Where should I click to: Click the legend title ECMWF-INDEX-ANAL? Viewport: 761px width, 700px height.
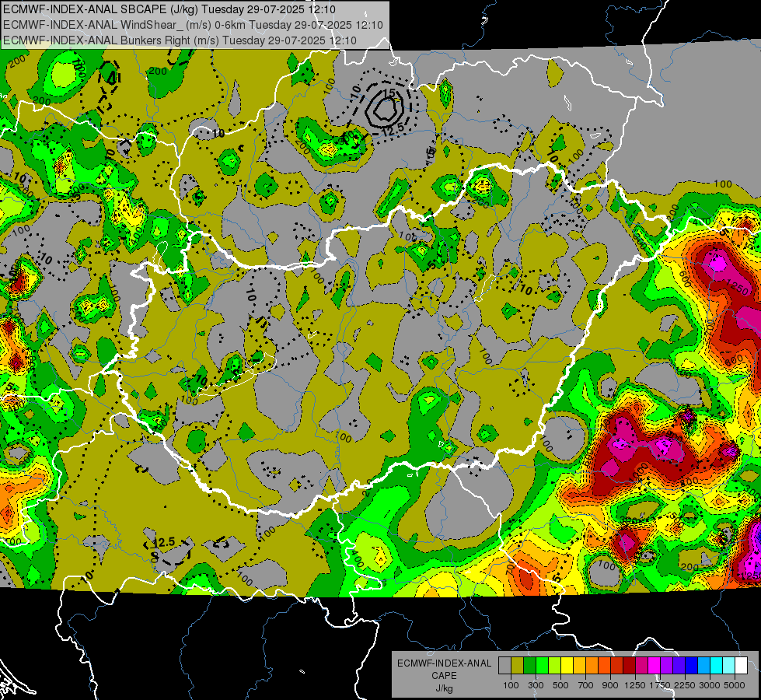pyautogui.click(x=445, y=663)
